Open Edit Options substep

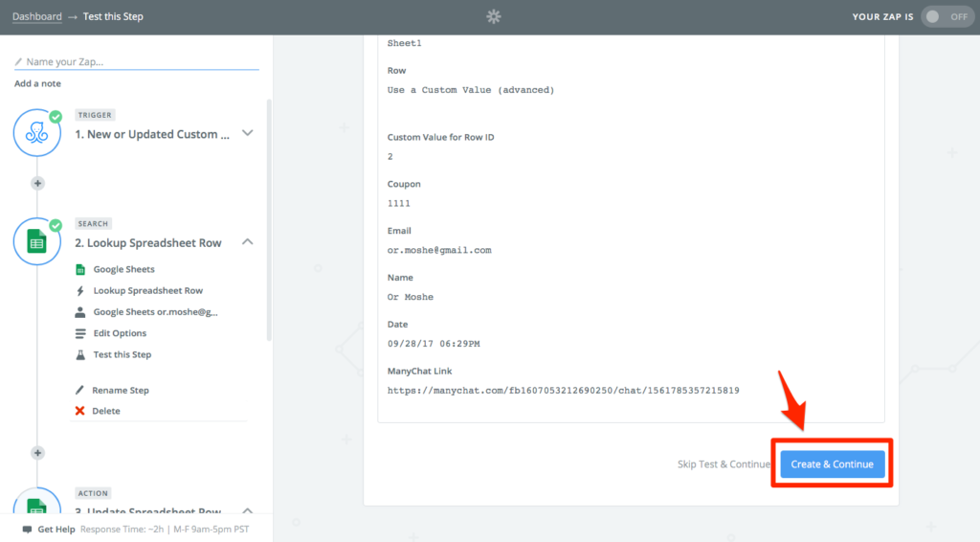120,333
